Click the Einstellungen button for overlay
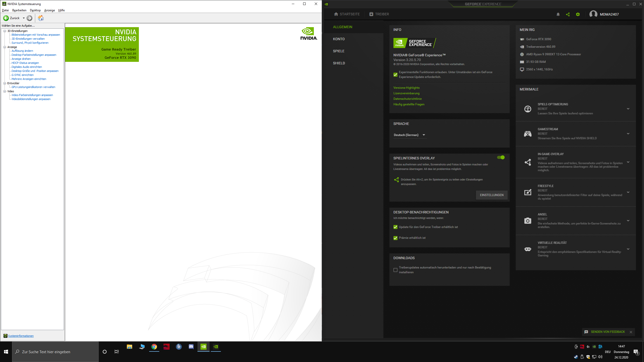Screen dimensions: 644x362 point(492,195)
